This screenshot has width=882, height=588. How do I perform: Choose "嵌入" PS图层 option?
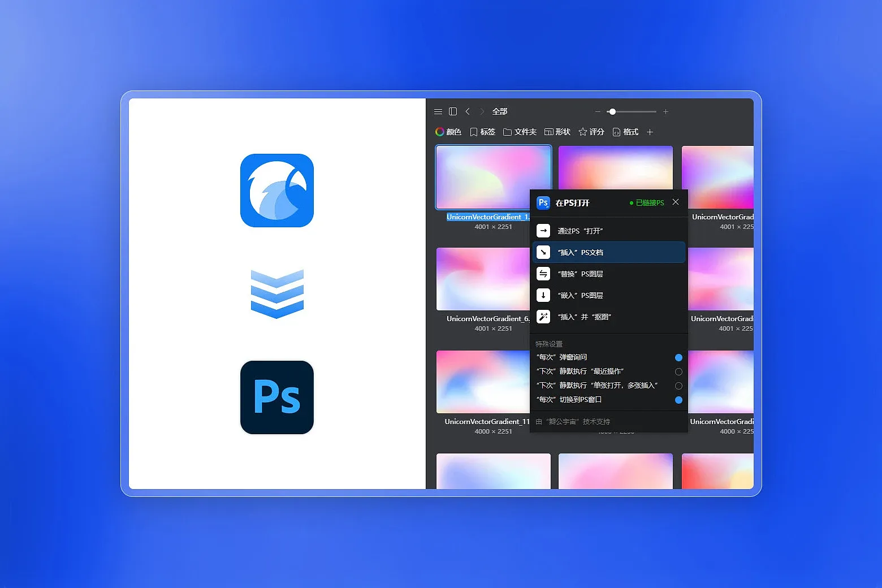coord(609,295)
